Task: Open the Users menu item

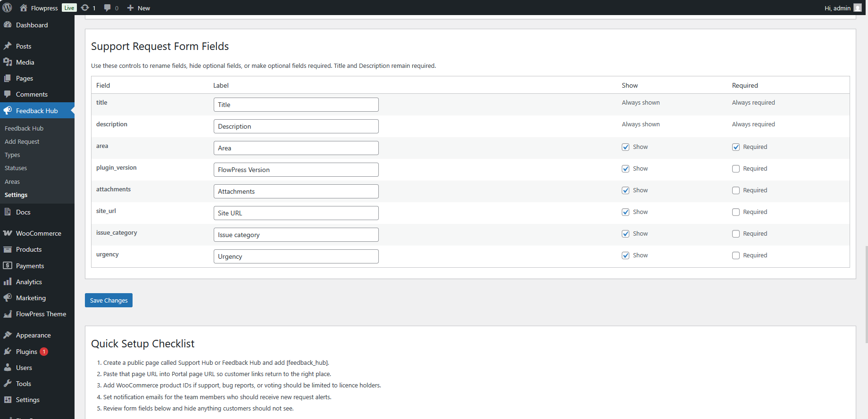Action: (x=24, y=368)
